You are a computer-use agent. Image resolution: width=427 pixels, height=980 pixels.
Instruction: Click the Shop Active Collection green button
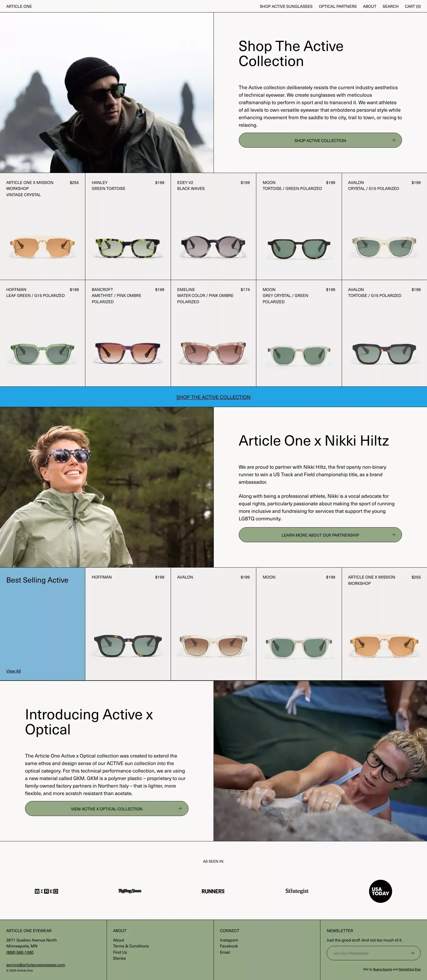(x=320, y=140)
